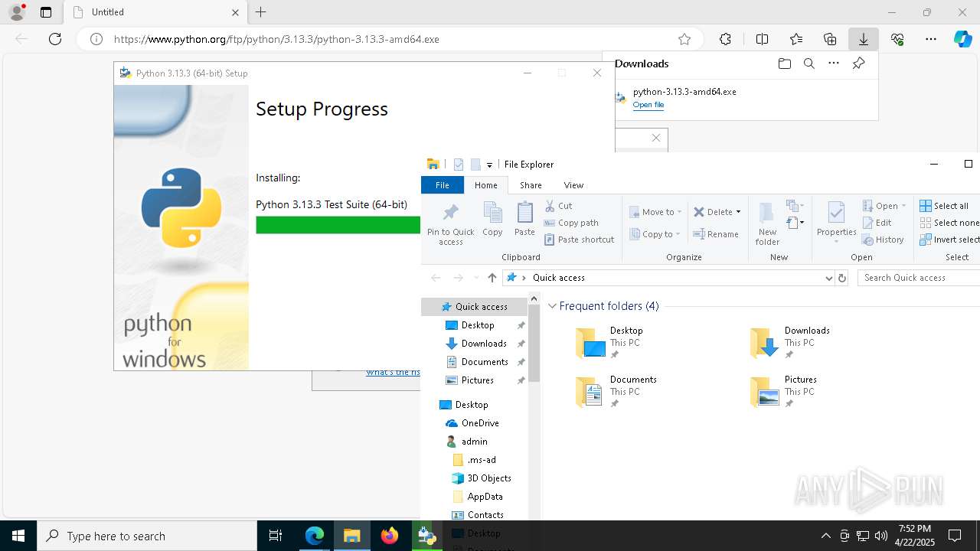Image resolution: width=980 pixels, height=551 pixels.
Task: Open Edge Settings and more menu
Action: click(931, 39)
